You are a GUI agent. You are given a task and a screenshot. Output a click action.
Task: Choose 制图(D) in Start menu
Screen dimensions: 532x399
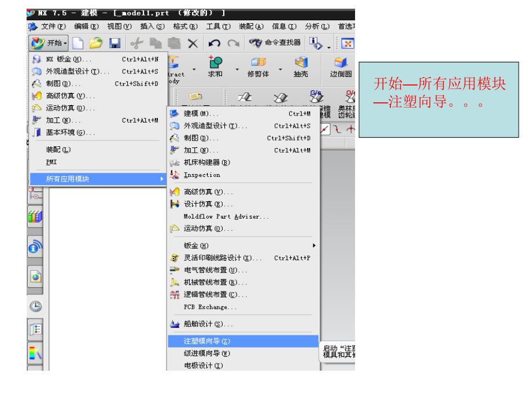point(98,83)
